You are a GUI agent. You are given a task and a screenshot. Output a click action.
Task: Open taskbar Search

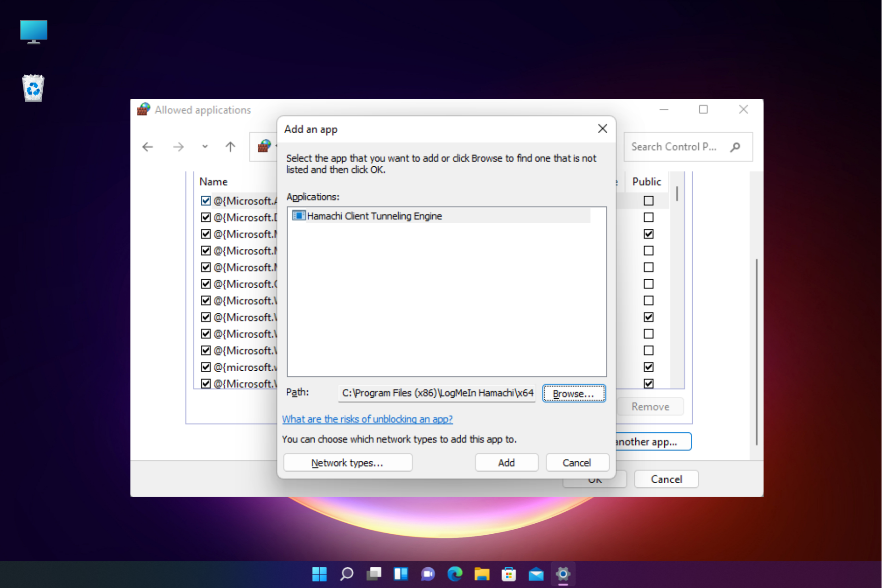point(346,574)
